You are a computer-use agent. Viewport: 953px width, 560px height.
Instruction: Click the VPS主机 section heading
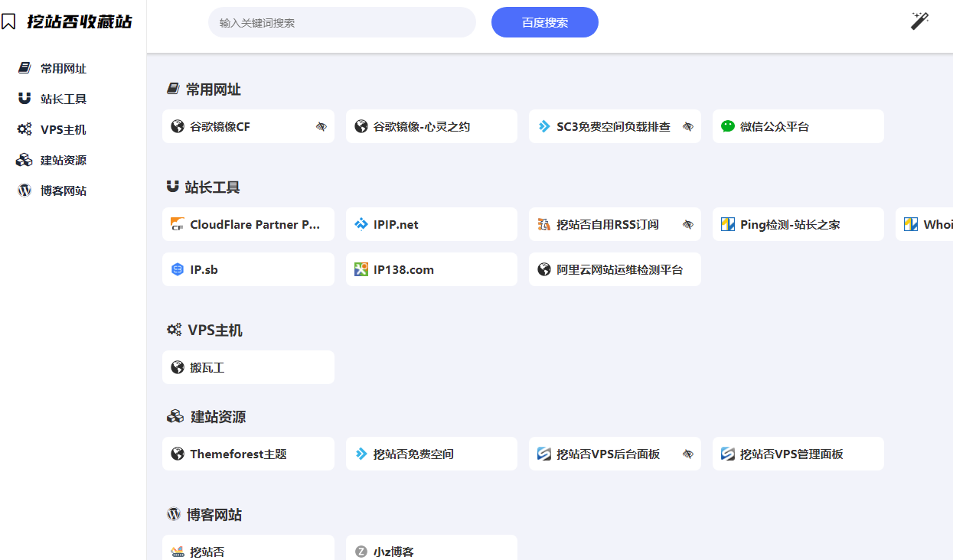pos(215,330)
